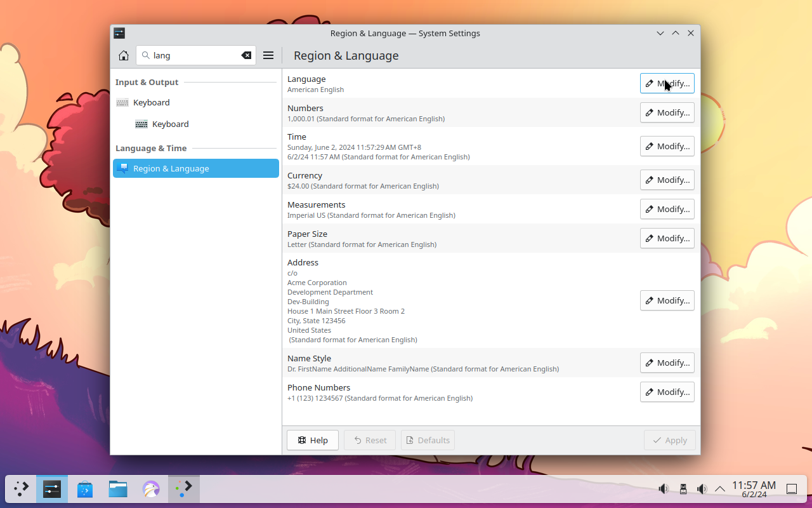Launch the Falkon browser from the taskbar

151,489
